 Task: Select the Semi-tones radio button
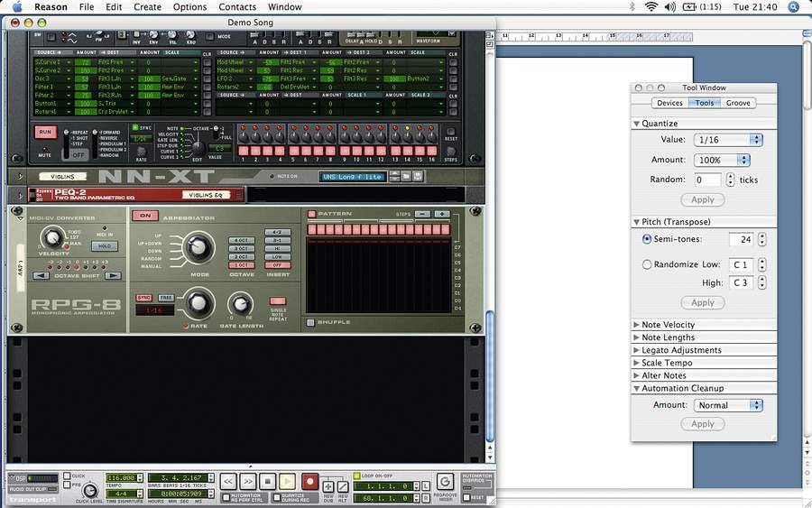coord(647,239)
